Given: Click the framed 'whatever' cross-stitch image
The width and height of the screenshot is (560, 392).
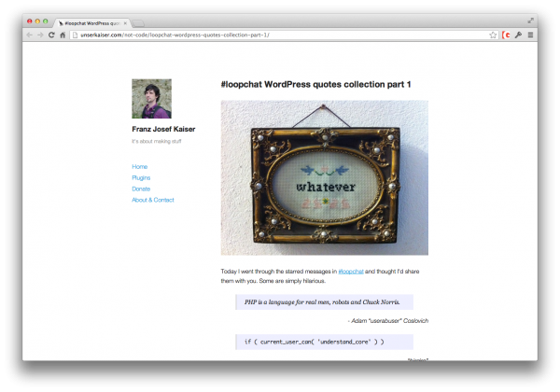Looking at the screenshot, I should [324, 177].
